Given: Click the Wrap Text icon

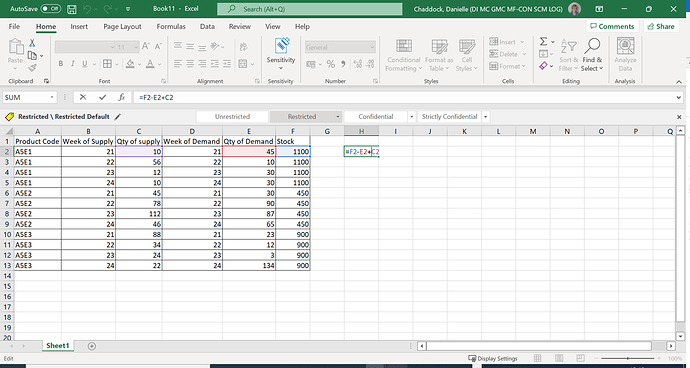Looking at the screenshot, I should [243, 47].
